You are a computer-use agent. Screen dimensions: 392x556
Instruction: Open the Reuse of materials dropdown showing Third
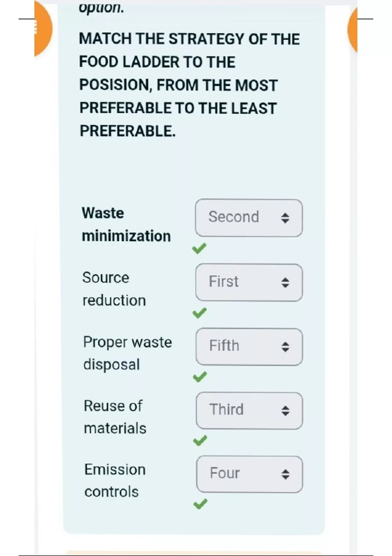coord(249,411)
